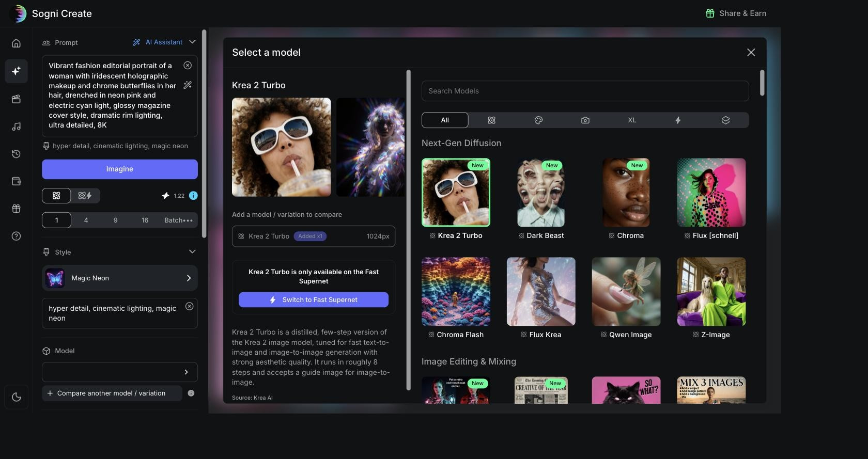868x459 pixels.
Task: Open the Create sparkle section in sidebar
Action: click(16, 71)
